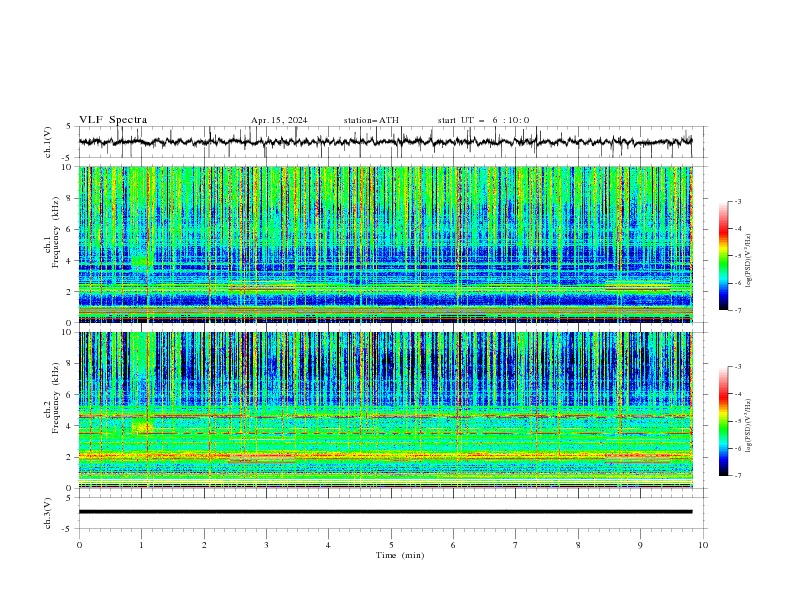Click the time axis tick label '5'

click(x=391, y=545)
